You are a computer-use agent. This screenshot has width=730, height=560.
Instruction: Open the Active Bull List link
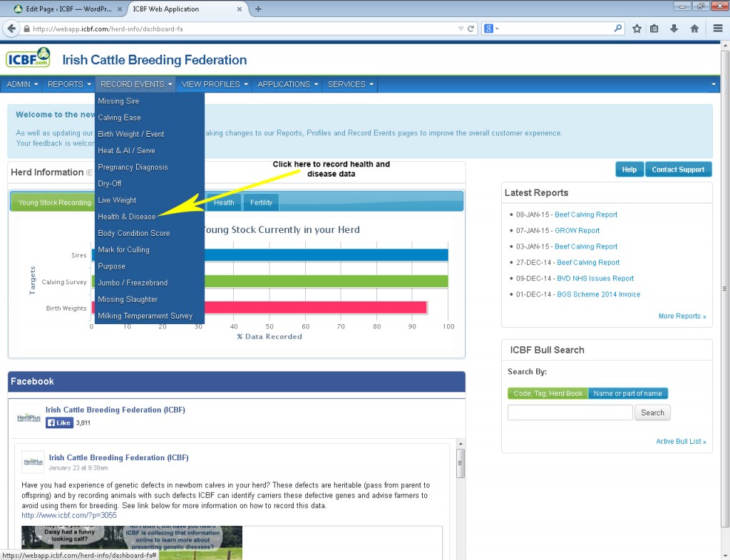681,441
